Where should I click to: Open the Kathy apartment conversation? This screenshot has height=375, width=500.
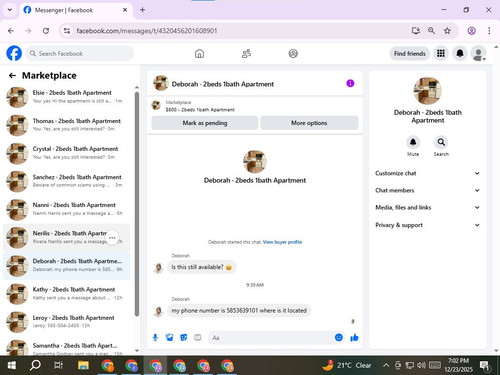pos(67,293)
